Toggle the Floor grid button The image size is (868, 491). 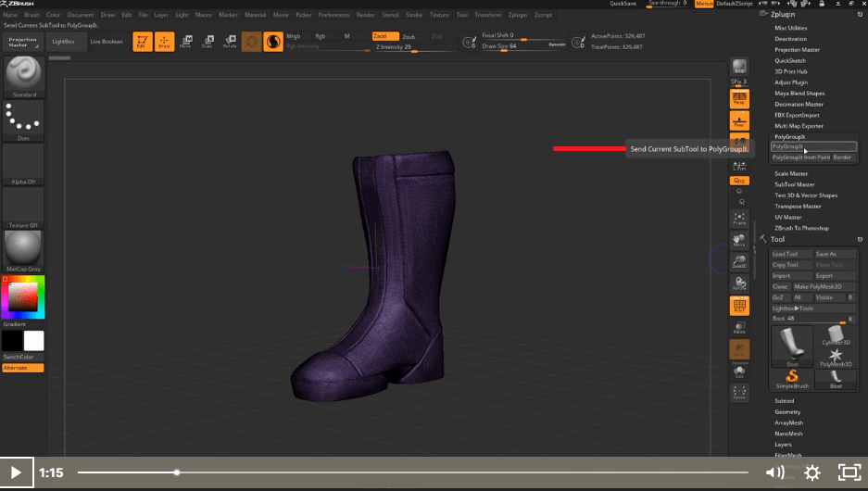[739, 120]
